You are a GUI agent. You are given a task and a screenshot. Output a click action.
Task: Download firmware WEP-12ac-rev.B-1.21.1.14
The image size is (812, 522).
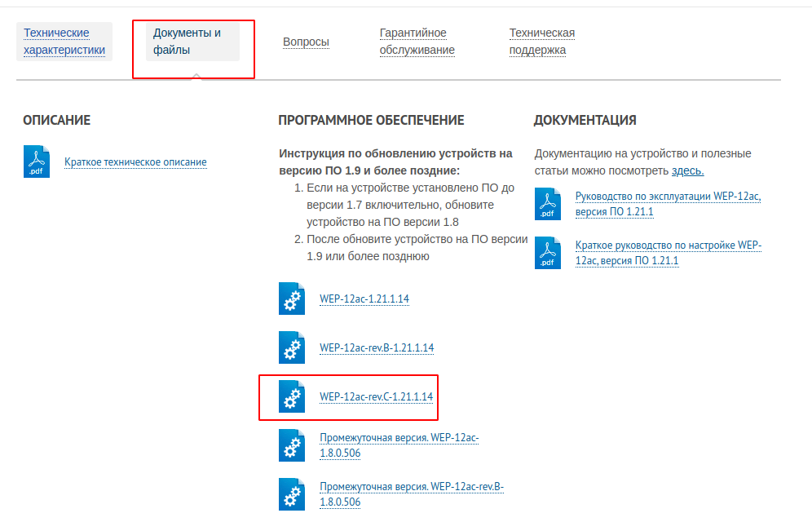click(x=377, y=347)
